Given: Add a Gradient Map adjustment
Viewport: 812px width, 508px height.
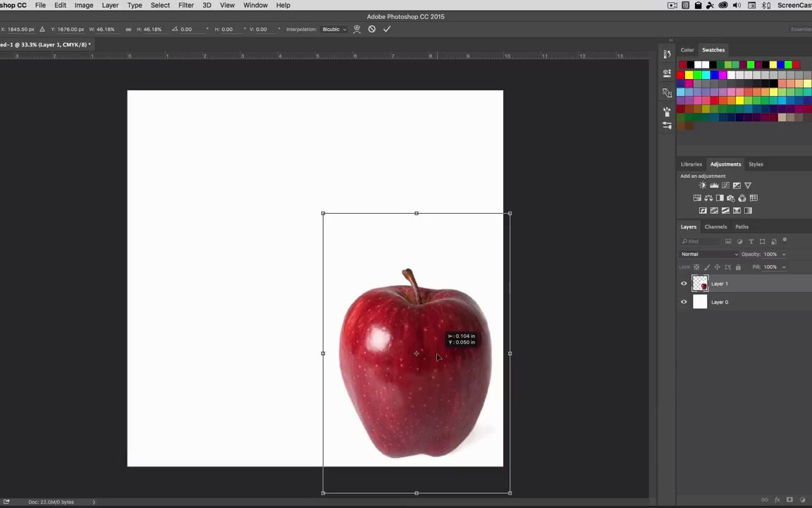Looking at the screenshot, I should (x=748, y=210).
